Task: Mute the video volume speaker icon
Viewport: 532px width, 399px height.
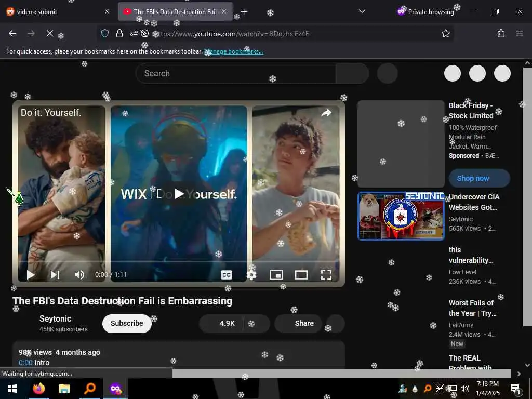Action: coord(79,274)
